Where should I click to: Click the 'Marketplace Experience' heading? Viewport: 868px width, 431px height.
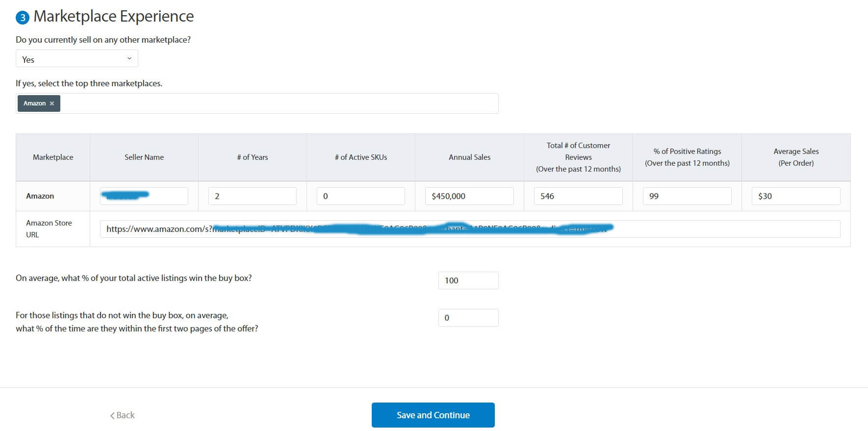114,16
